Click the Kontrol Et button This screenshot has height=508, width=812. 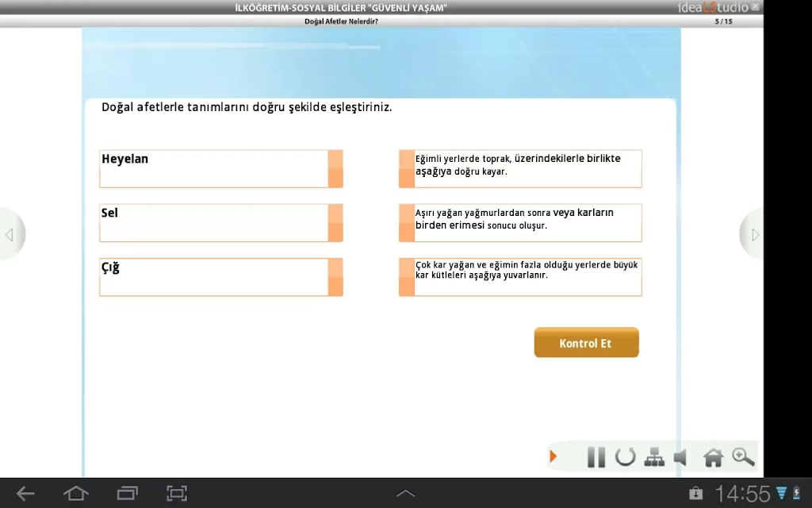(x=586, y=343)
